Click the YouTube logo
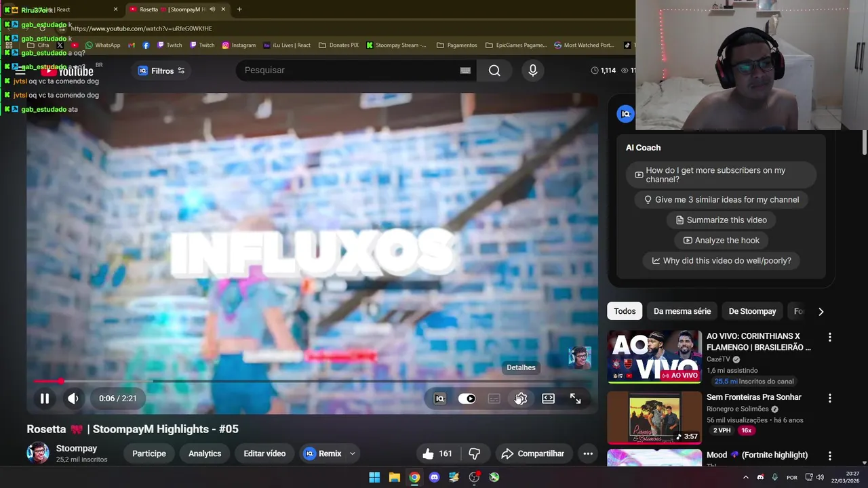Image resolution: width=868 pixels, height=488 pixels. click(x=66, y=71)
